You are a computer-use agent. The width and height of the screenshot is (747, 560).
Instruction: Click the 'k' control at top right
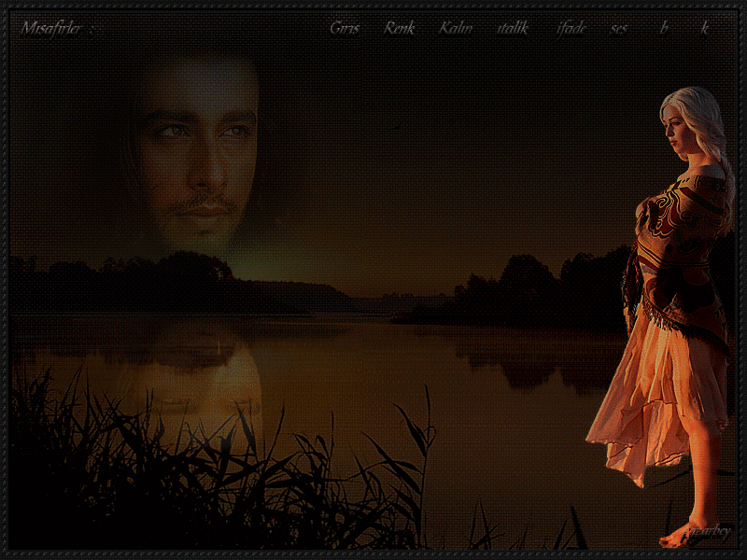click(x=705, y=28)
